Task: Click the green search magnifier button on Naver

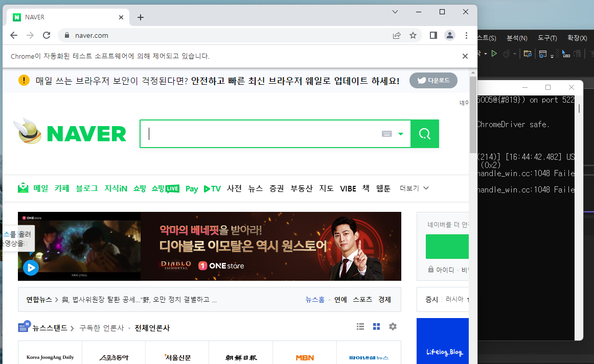Action: 425,134
